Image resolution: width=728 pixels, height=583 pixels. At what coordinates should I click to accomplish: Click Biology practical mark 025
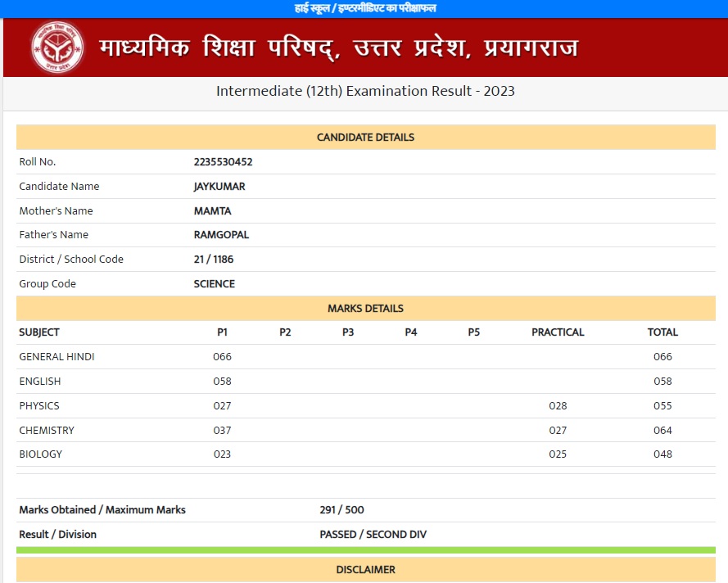[x=558, y=454]
